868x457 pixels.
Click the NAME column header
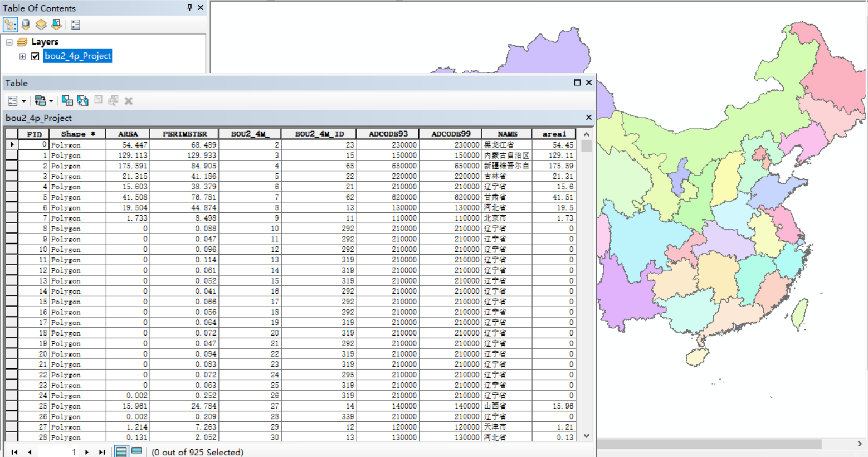(506, 133)
